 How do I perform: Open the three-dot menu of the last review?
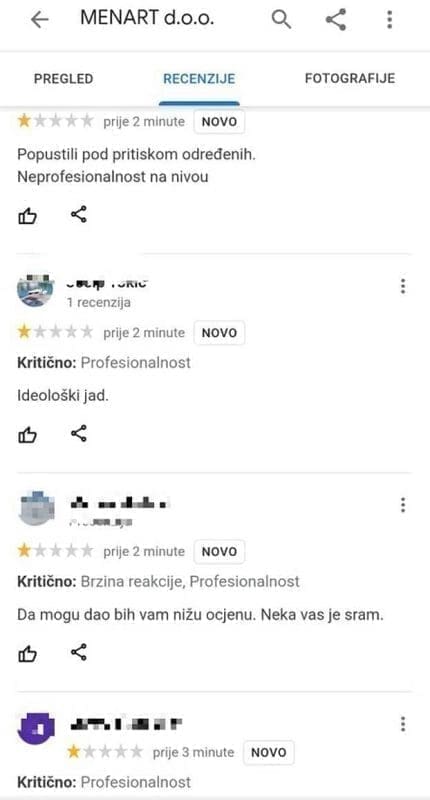point(403,724)
